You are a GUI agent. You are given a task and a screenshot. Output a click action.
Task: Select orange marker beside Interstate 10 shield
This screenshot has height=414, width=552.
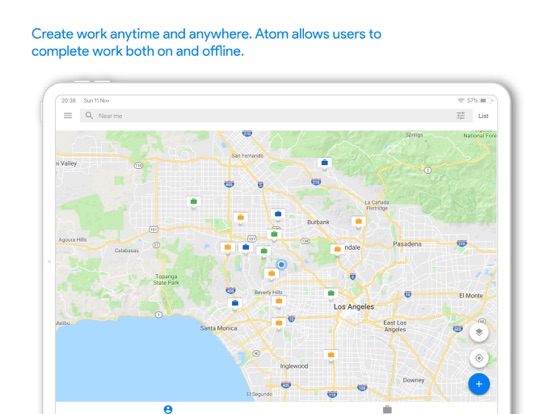[279, 323]
